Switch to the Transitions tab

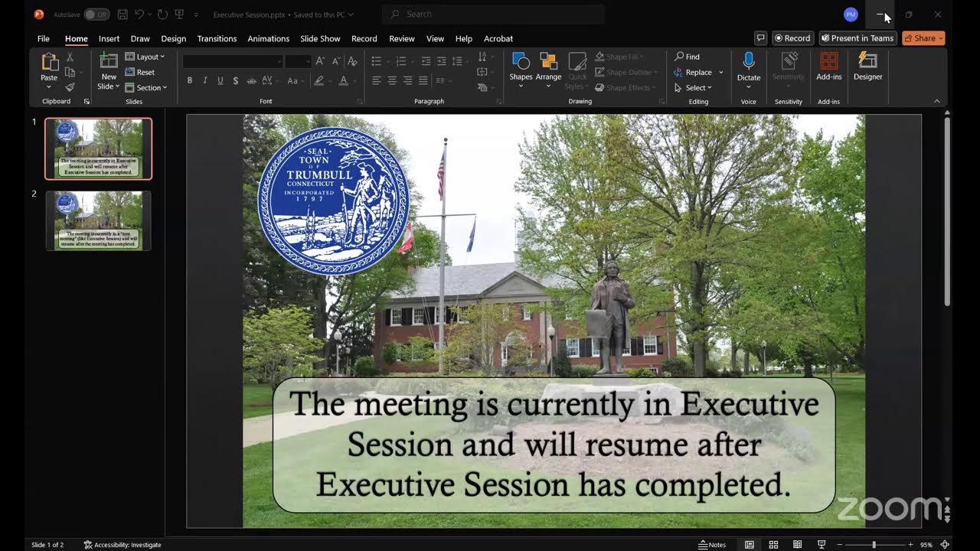(217, 38)
